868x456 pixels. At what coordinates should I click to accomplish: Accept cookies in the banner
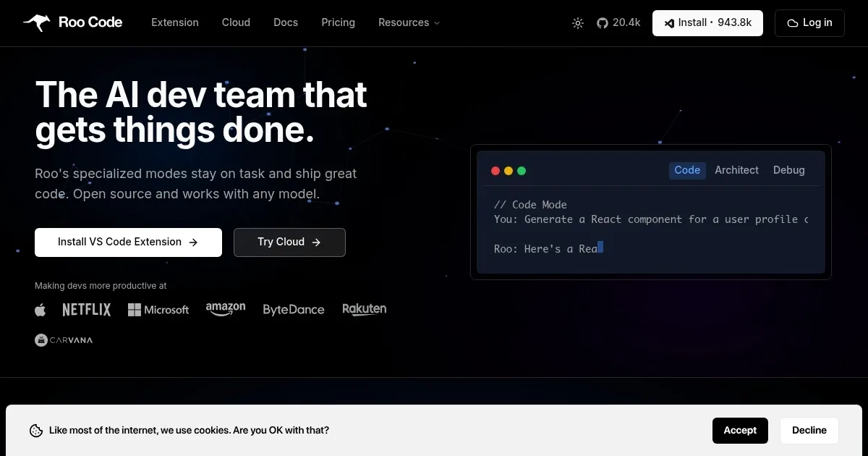point(740,430)
